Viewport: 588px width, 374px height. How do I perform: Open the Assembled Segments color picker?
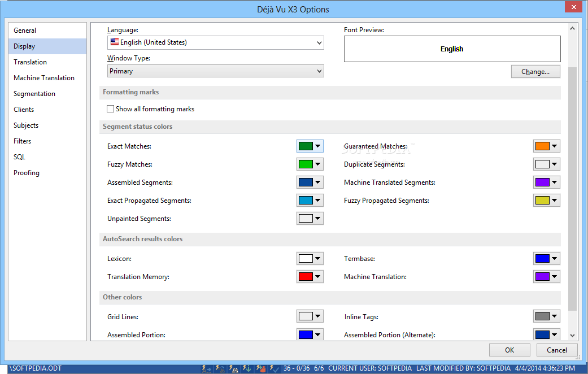[310, 182]
